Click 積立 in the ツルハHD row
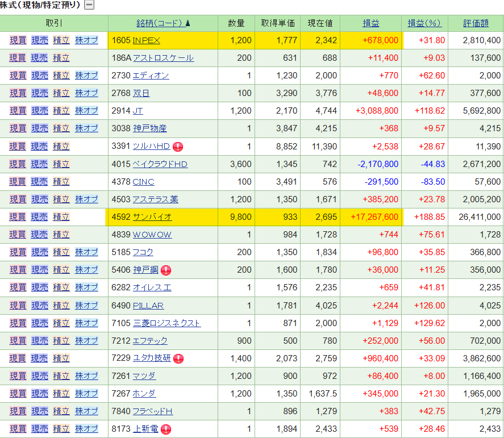 (x=61, y=147)
